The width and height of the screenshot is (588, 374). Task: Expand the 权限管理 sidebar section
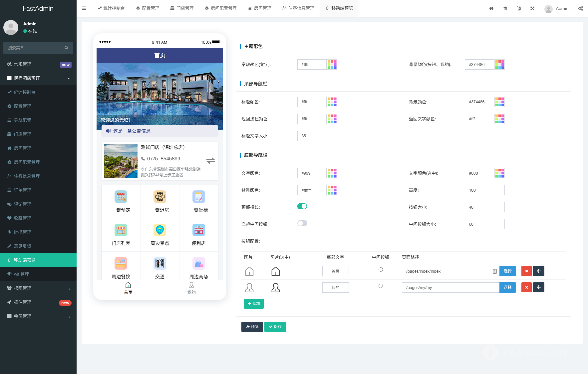point(38,288)
